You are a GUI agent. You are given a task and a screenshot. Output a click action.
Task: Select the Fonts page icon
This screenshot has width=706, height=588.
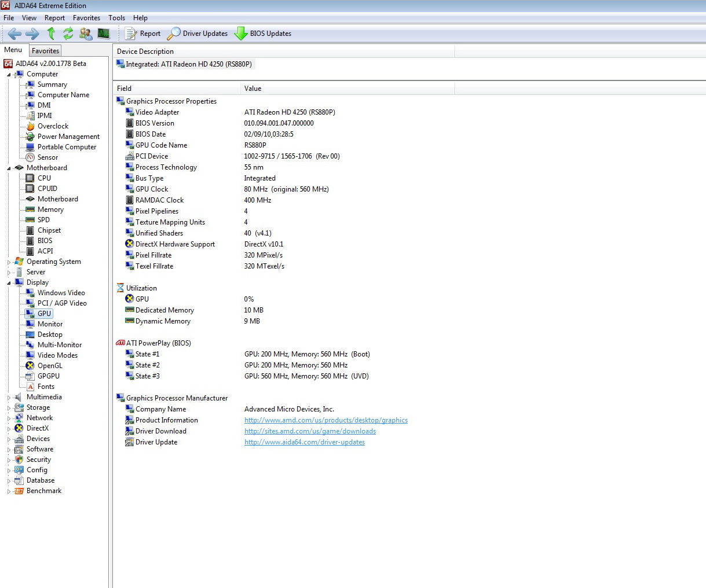click(x=30, y=387)
